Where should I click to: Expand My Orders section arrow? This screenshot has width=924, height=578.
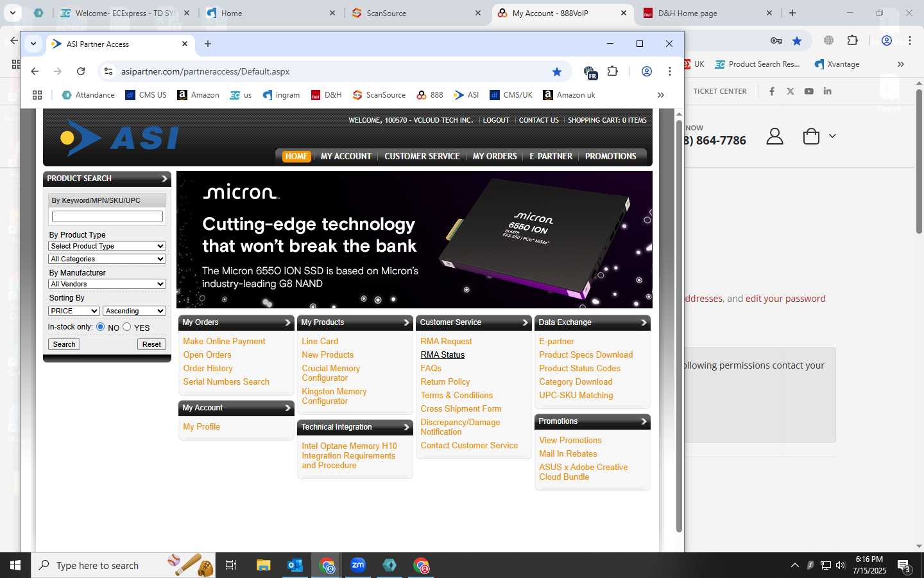coord(287,322)
